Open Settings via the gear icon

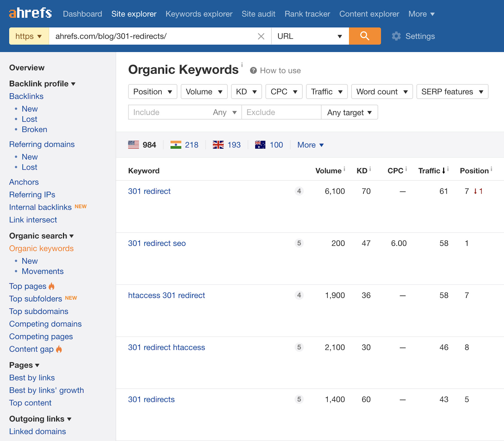coord(396,36)
